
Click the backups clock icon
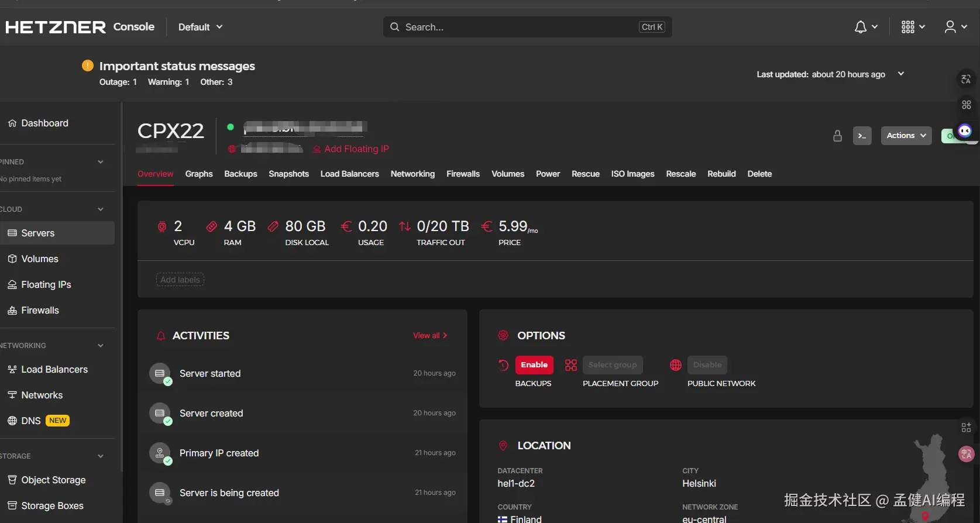(503, 365)
